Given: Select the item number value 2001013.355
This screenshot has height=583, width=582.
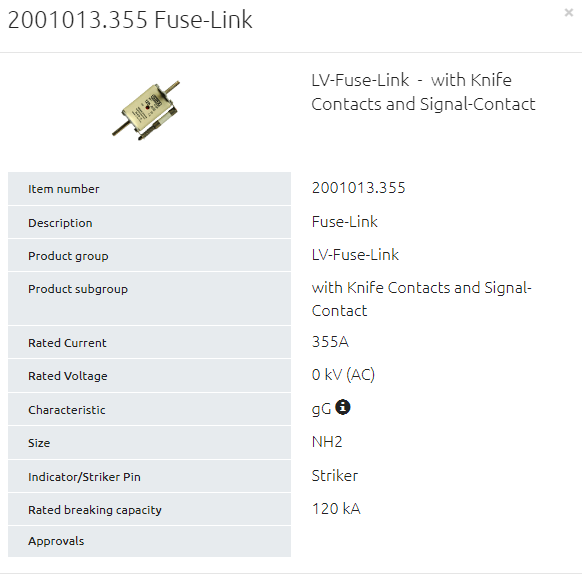Looking at the screenshot, I should (x=358, y=188).
